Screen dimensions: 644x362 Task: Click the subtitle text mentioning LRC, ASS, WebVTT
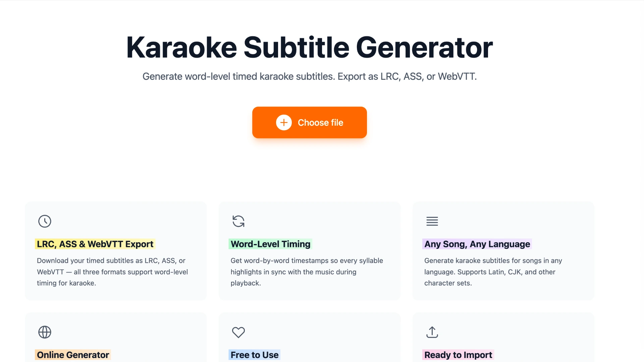[x=309, y=76]
